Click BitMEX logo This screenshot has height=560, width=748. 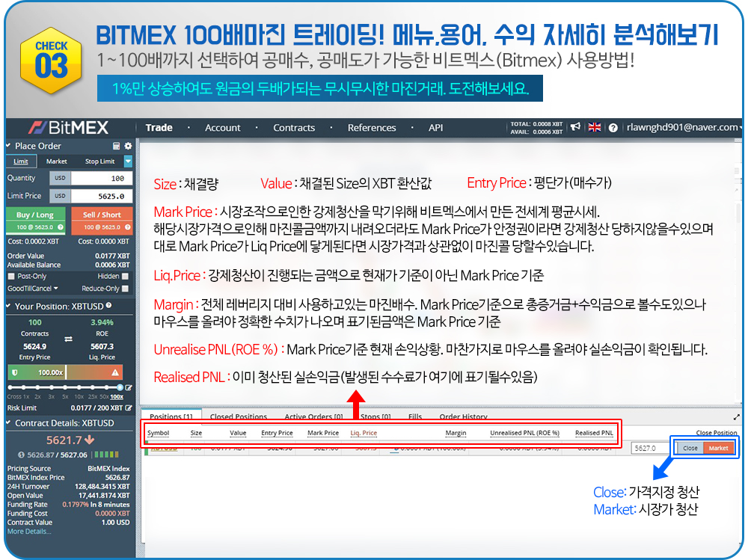pos(68,127)
